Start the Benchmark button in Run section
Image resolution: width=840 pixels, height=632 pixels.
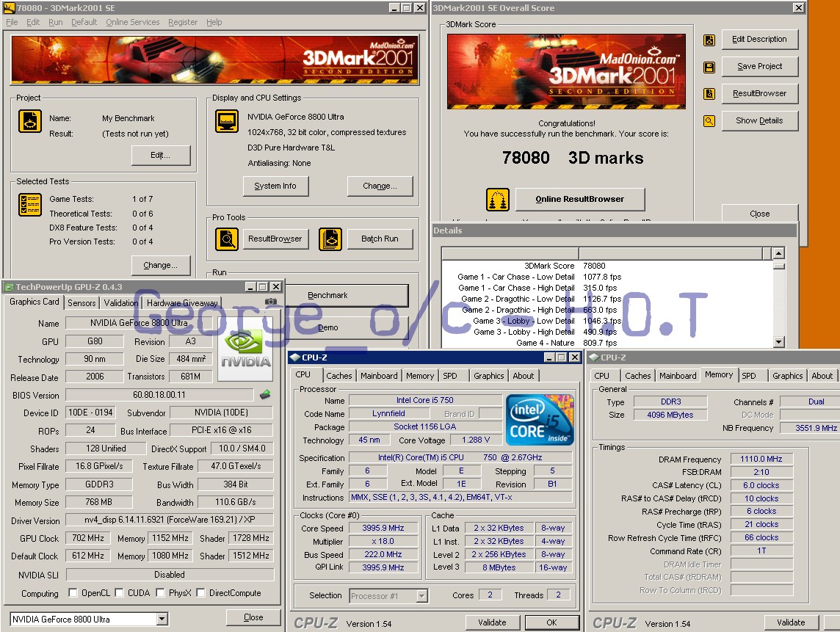[346, 295]
